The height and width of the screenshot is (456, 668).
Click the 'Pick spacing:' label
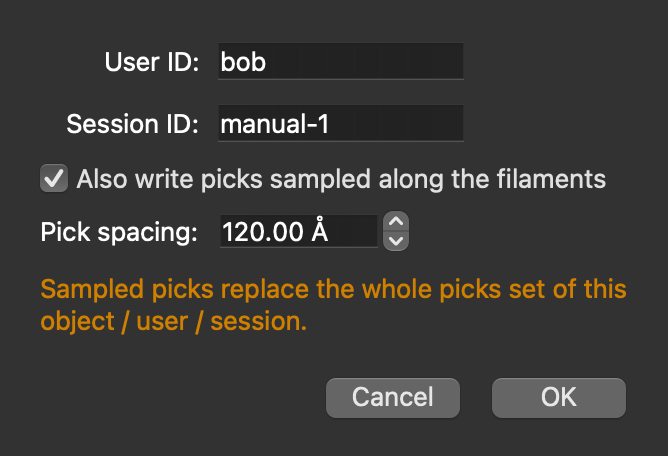point(119,232)
